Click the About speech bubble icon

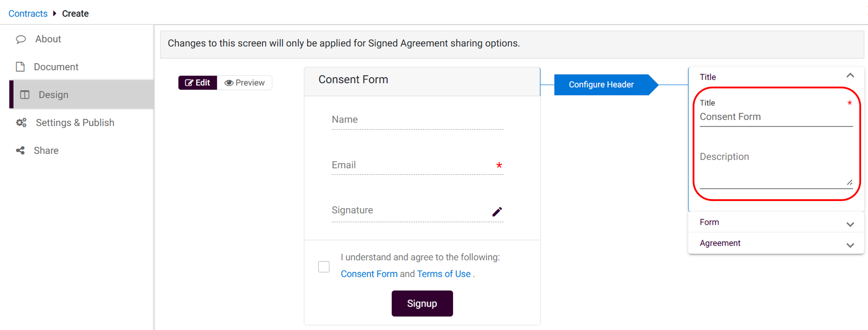21,39
